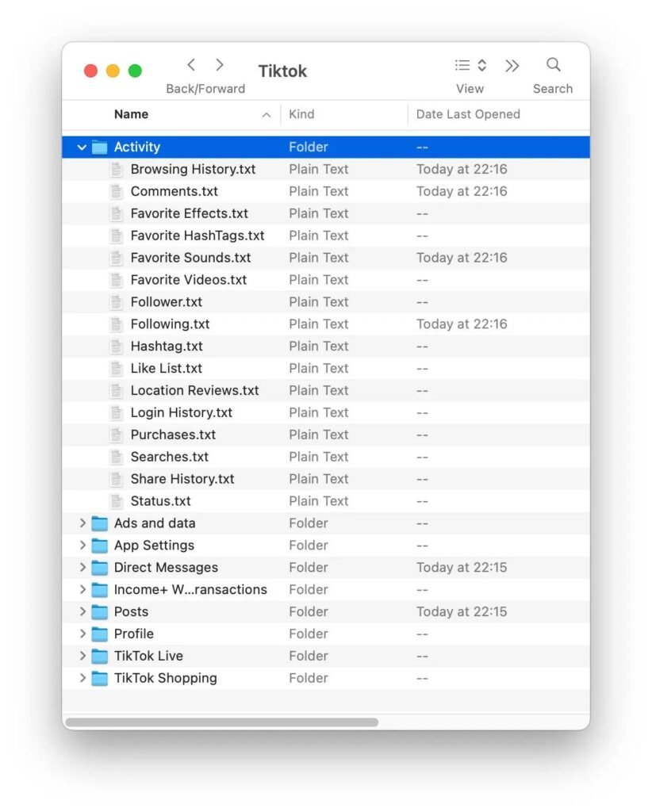Click the Browsing History.txt file icon
This screenshot has height=812, width=652.
[117, 170]
